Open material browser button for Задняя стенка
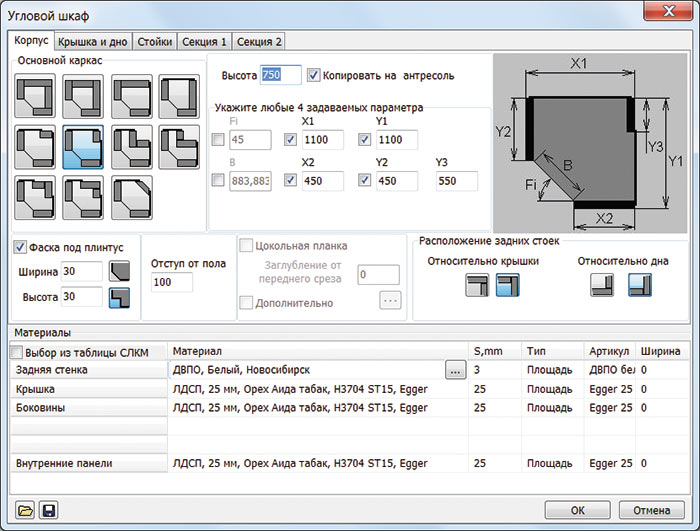The height and width of the screenshot is (531, 700). (x=456, y=370)
